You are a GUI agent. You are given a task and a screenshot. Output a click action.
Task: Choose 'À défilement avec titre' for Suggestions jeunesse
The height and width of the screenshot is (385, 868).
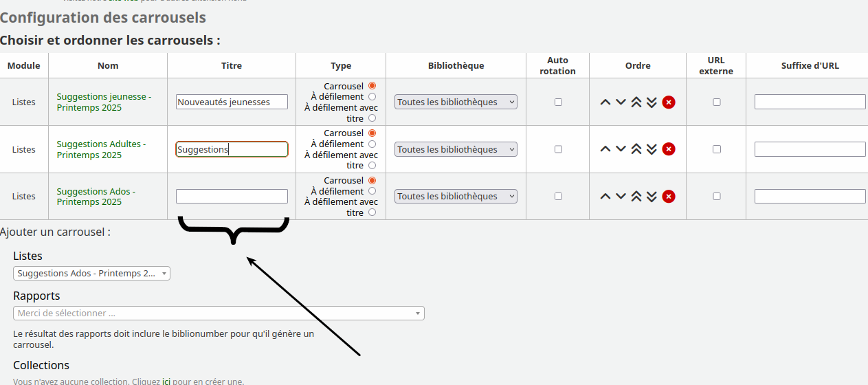click(x=372, y=118)
